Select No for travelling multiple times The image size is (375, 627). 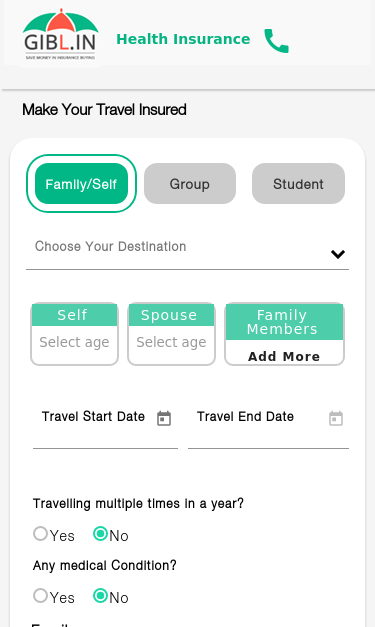pyautogui.click(x=100, y=534)
